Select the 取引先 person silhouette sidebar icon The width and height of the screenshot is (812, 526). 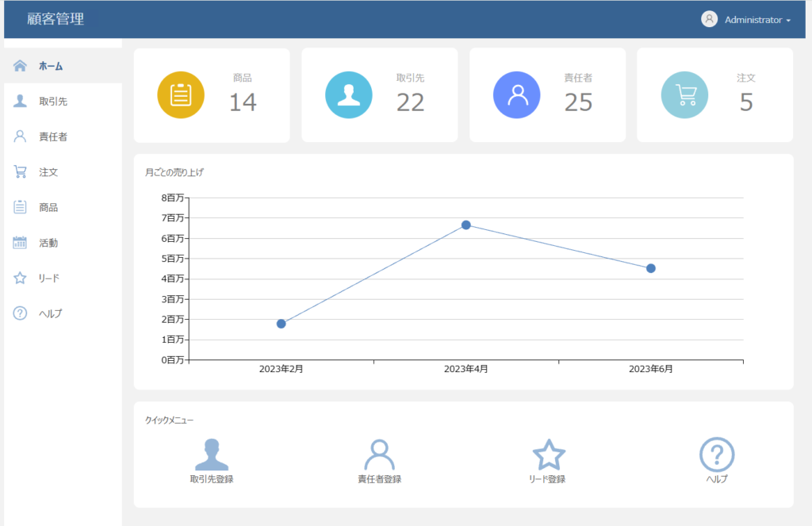[x=20, y=101]
